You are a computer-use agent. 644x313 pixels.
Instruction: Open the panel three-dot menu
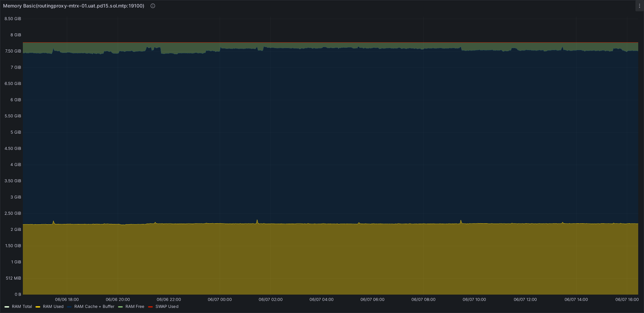point(640,6)
